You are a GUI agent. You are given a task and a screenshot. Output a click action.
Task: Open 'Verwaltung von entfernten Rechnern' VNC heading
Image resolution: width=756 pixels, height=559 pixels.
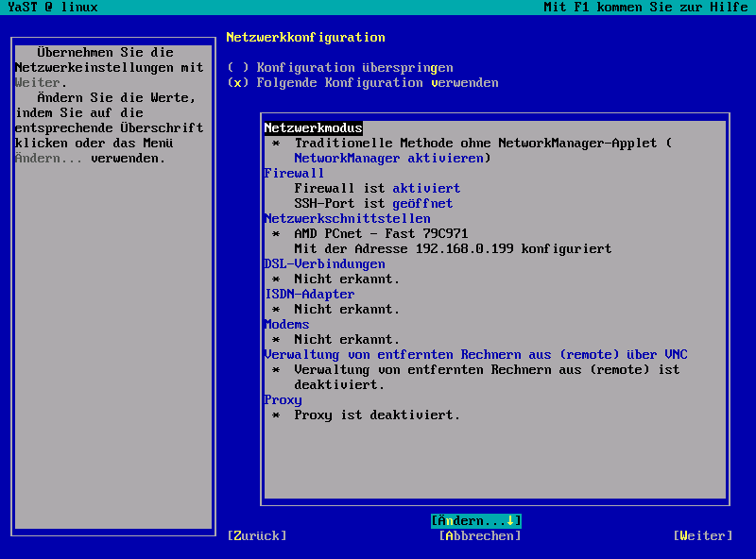476,354
